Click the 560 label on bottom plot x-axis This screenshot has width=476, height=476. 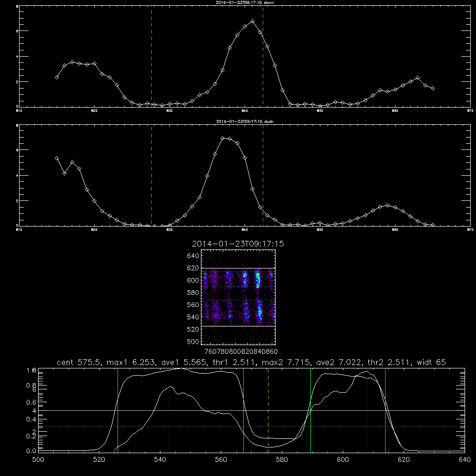pos(221,460)
